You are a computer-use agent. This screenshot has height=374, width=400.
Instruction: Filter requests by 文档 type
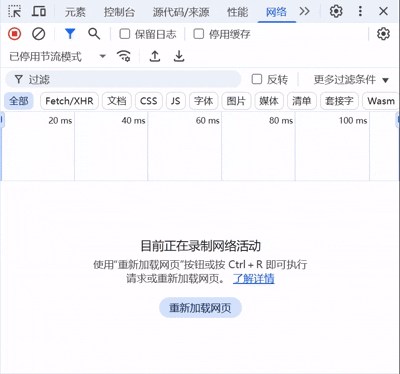pos(117,101)
